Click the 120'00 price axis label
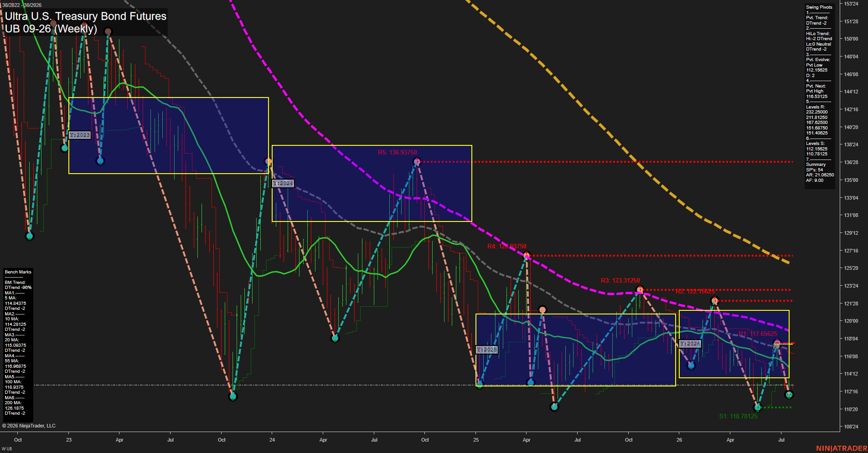 pos(851,321)
